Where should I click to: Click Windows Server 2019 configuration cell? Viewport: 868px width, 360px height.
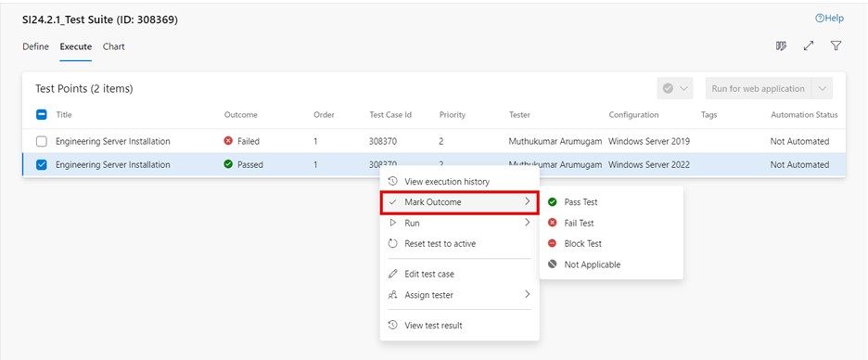[x=649, y=141]
